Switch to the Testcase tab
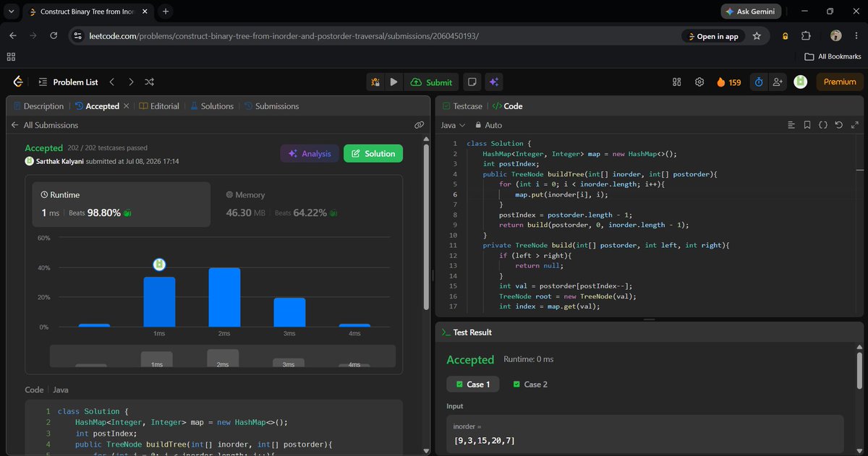The width and height of the screenshot is (868, 456). [461, 106]
